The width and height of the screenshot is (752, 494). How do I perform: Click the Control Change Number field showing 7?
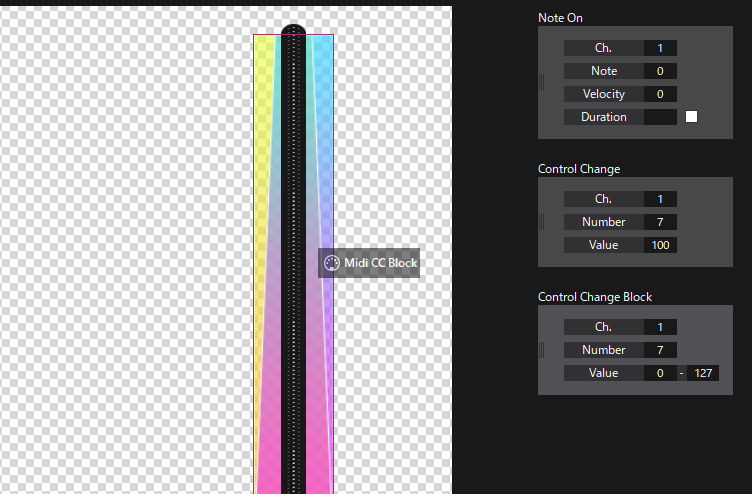pos(660,222)
